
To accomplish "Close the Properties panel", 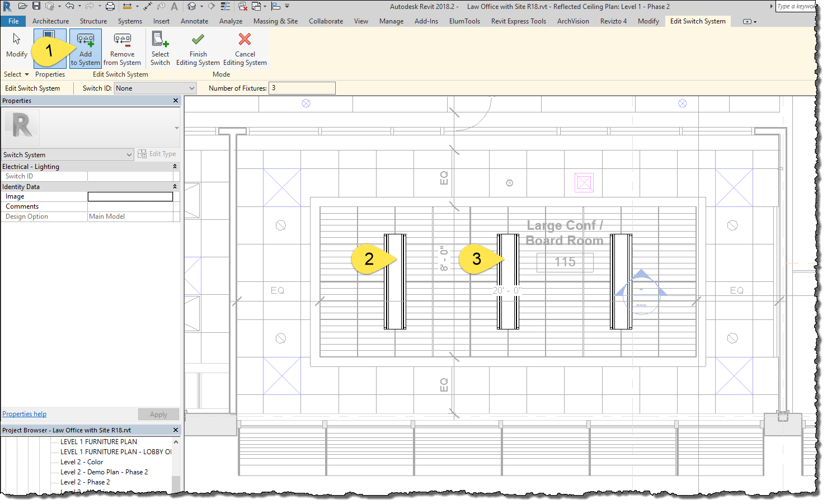I will point(176,101).
